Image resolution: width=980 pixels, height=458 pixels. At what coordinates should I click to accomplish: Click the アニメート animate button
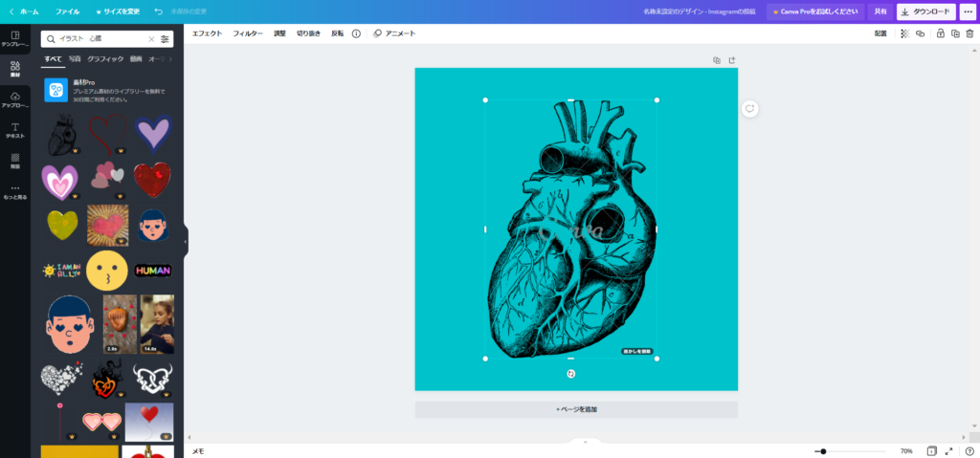coord(394,33)
